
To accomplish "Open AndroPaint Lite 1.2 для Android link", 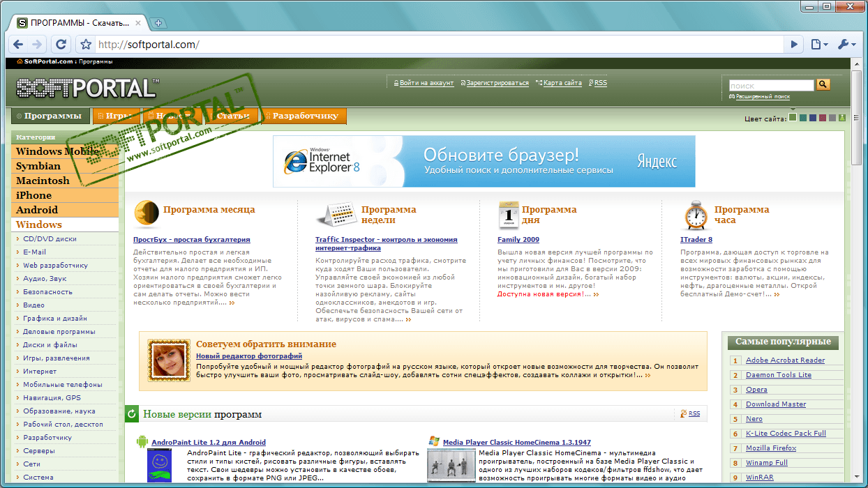I will point(209,442).
